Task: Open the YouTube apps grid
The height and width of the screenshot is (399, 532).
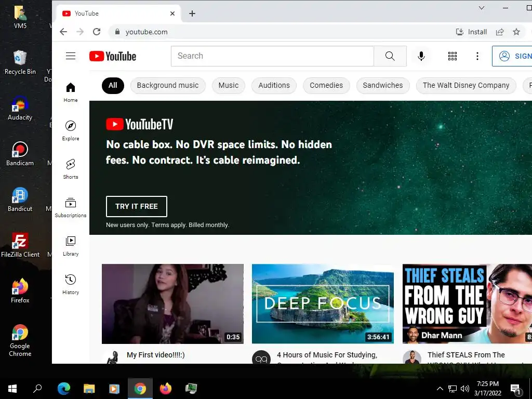Action: (x=453, y=56)
